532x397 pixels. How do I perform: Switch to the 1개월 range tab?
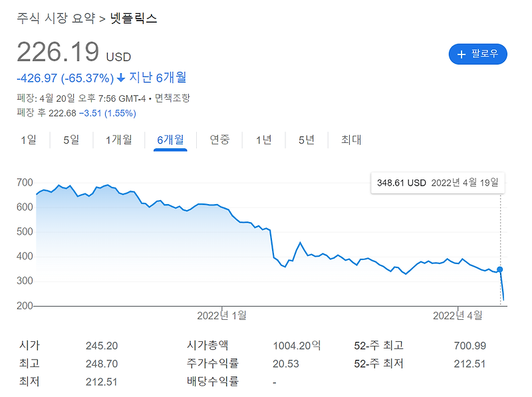(x=119, y=140)
